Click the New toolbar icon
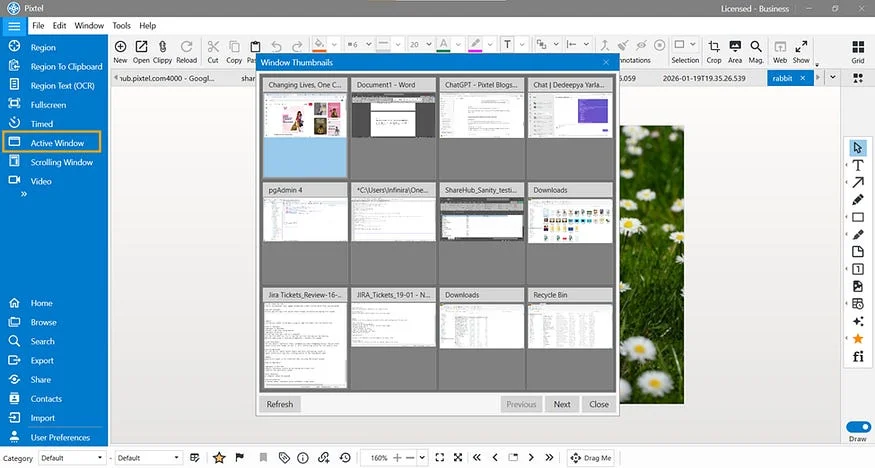Viewport: 875px width, 468px height. tap(120, 51)
